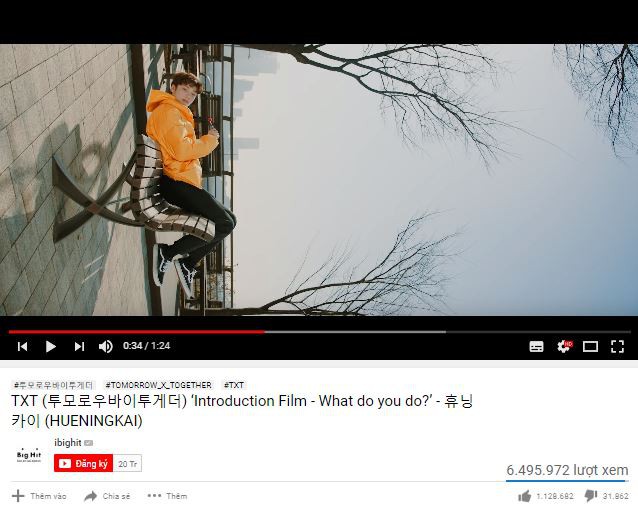Subscribe via the red Đăng ký button
Image resolution: width=638 pixels, height=510 pixels.
[83, 464]
